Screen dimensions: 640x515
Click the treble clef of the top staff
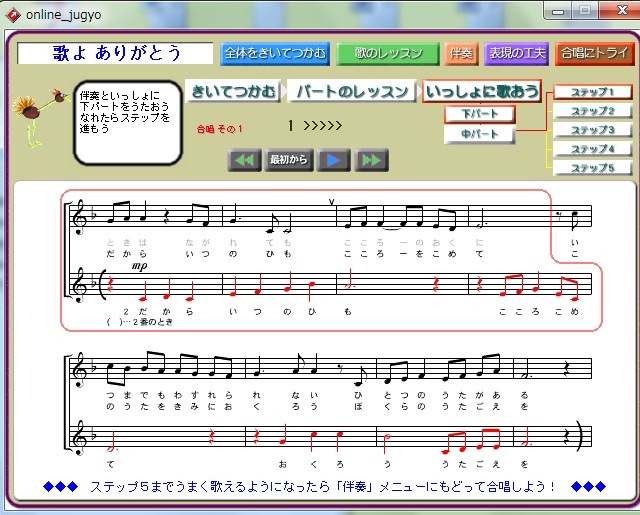pos(79,217)
